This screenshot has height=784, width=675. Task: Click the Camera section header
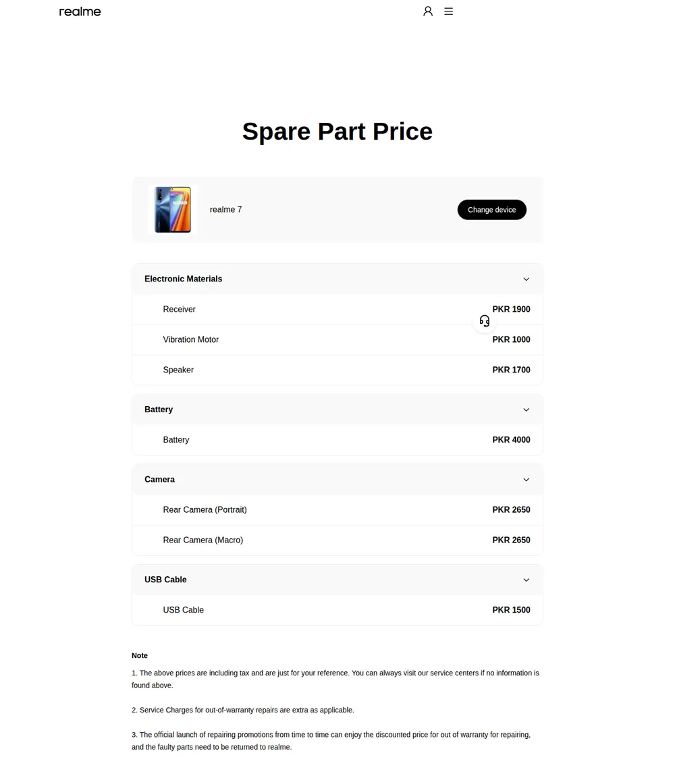337,480
